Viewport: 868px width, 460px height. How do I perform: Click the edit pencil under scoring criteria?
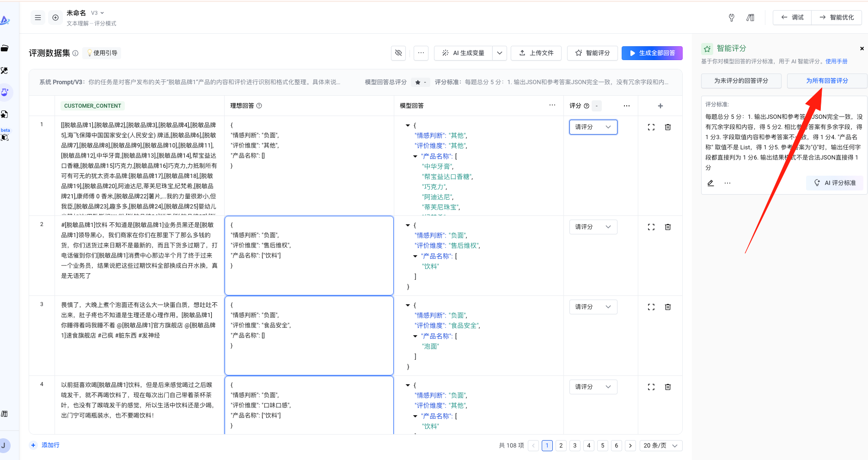[x=711, y=183]
